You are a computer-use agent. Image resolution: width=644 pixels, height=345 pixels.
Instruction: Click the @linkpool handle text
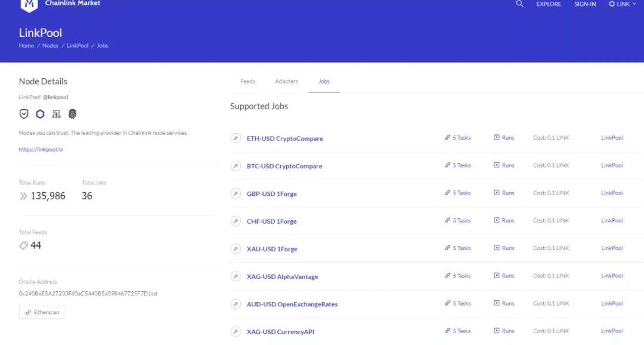click(55, 97)
